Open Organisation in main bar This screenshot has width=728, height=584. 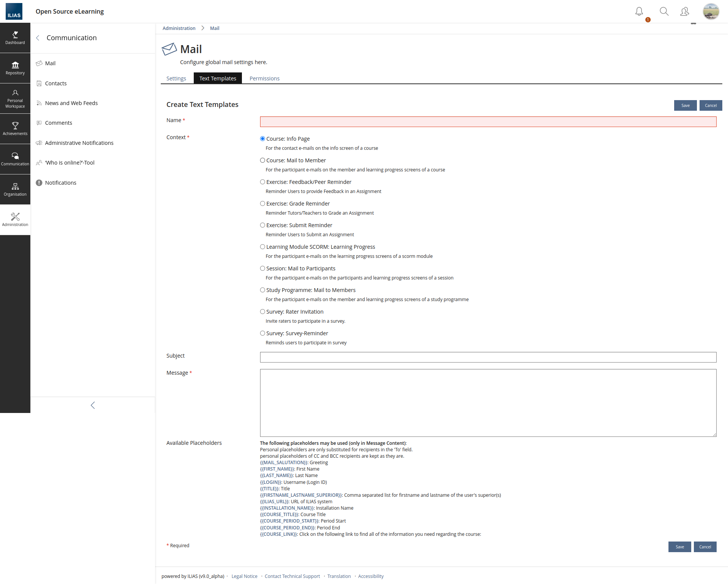click(15, 189)
